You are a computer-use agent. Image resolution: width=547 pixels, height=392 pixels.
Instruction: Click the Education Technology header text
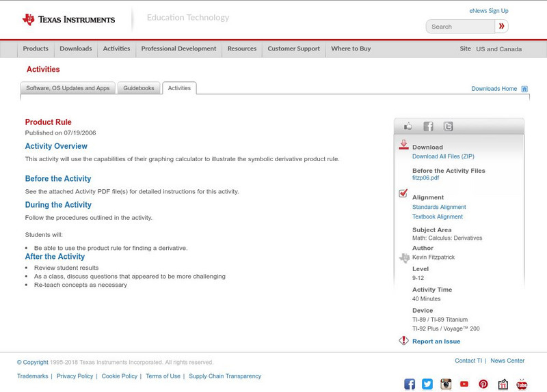(188, 18)
